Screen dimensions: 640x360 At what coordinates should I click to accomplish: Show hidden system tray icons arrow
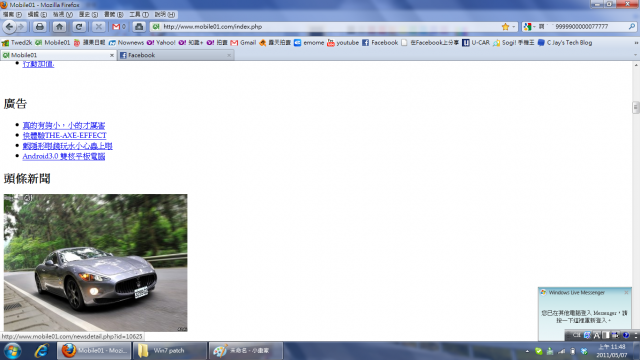click(x=527, y=351)
